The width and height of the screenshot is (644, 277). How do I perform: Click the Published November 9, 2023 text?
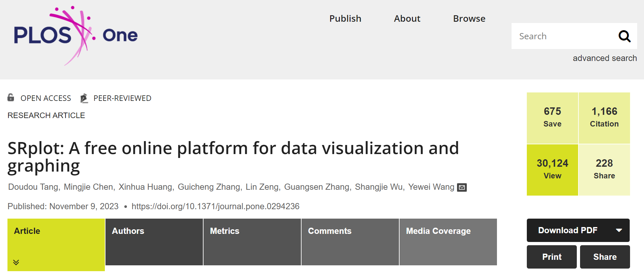click(x=63, y=206)
